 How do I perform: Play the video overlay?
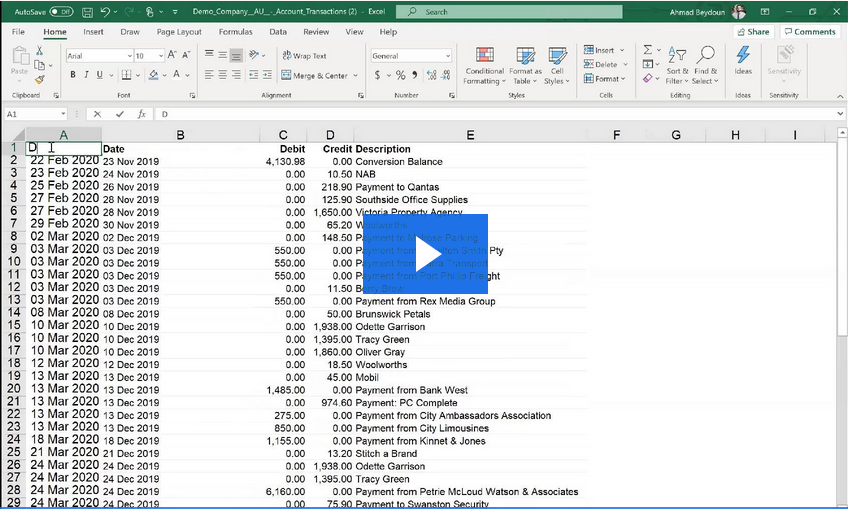click(x=426, y=254)
